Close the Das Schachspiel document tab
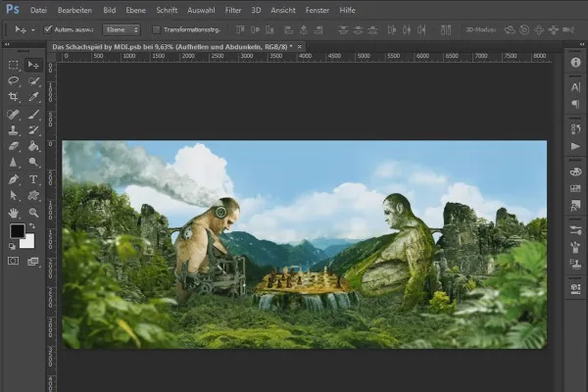This screenshot has height=392, width=588. [x=299, y=46]
